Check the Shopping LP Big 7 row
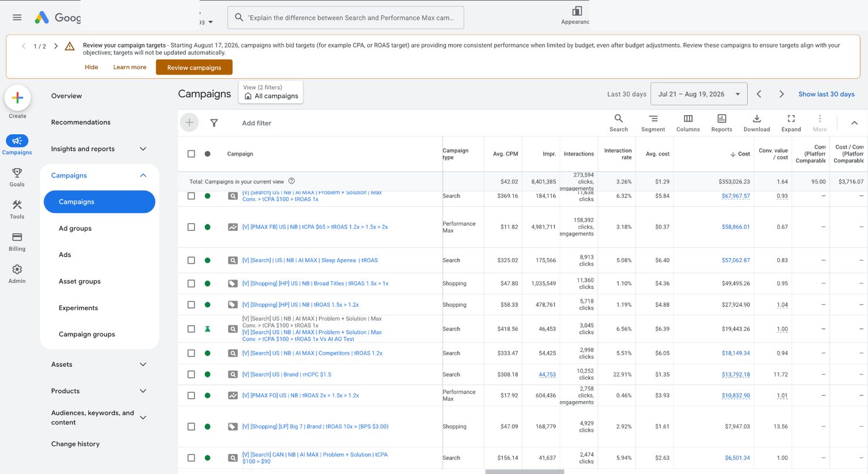The width and height of the screenshot is (868, 474). 191,427
